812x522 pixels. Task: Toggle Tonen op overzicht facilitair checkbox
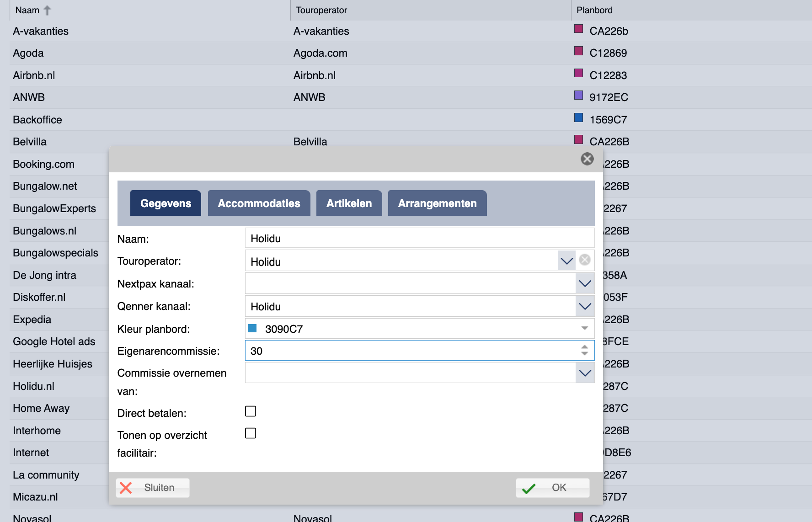pyautogui.click(x=251, y=433)
